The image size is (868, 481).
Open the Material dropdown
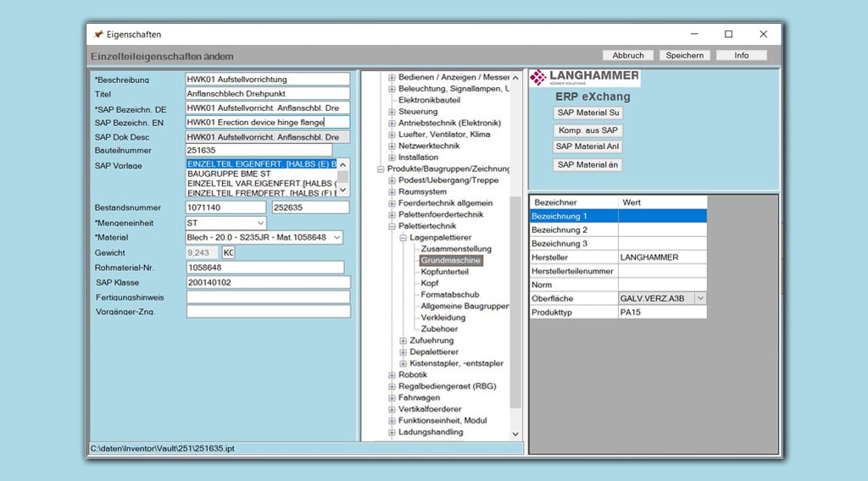[337, 238]
